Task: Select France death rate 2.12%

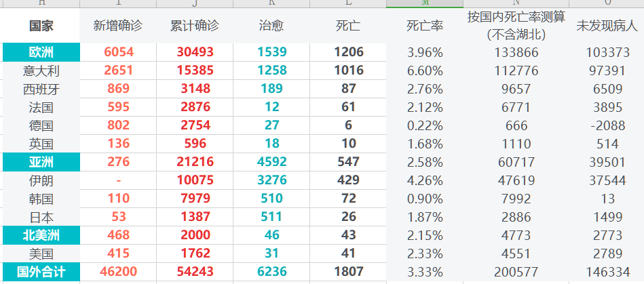Action: [x=425, y=107]
